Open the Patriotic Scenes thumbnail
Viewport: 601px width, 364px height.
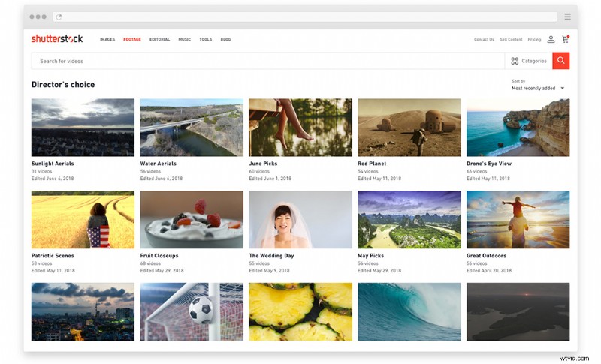(83, 220)
